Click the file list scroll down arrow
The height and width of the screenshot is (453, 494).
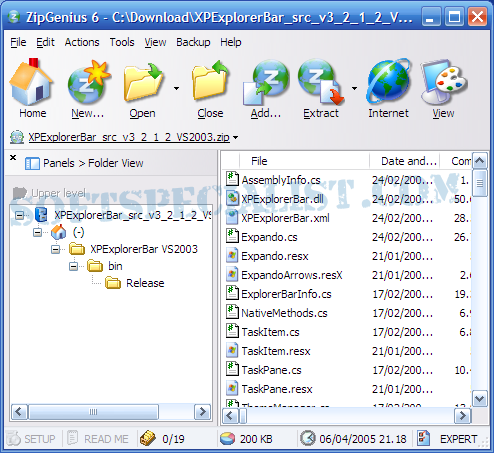click(x=479, y=399)
